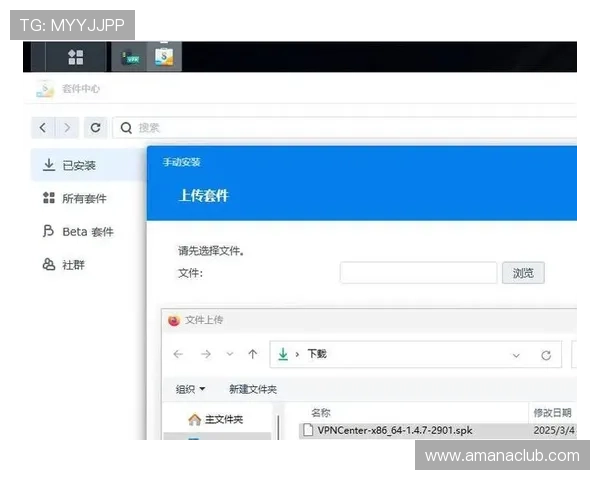
Task: Click the 浏览 browse button
Action: [x=523, y=273]
